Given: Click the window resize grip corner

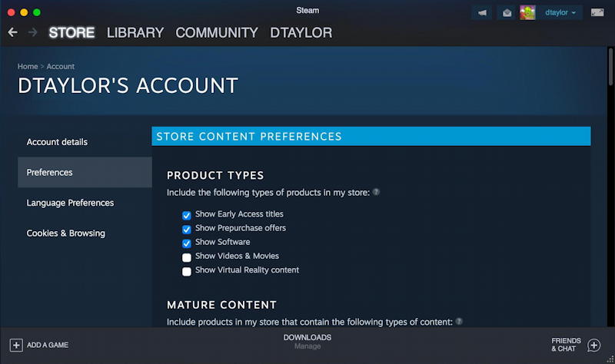Looking at the screenshot, I should [610, 359].
